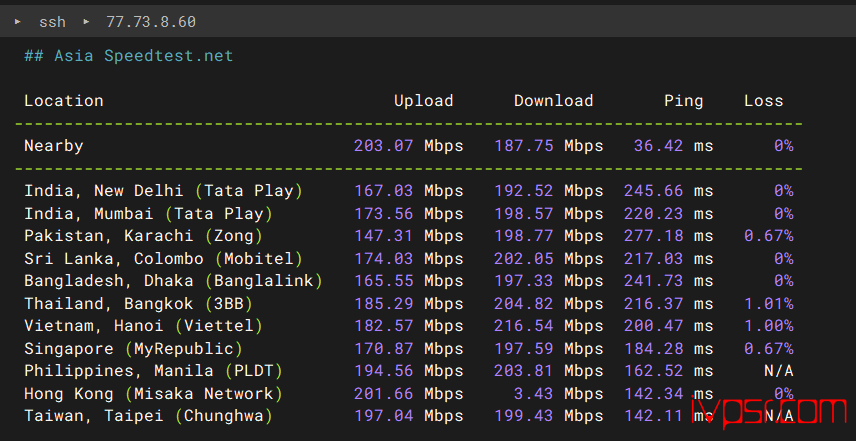Click Hong Kong download value 3.43
This screenshot has width=856, height=441.
(533, 394)
